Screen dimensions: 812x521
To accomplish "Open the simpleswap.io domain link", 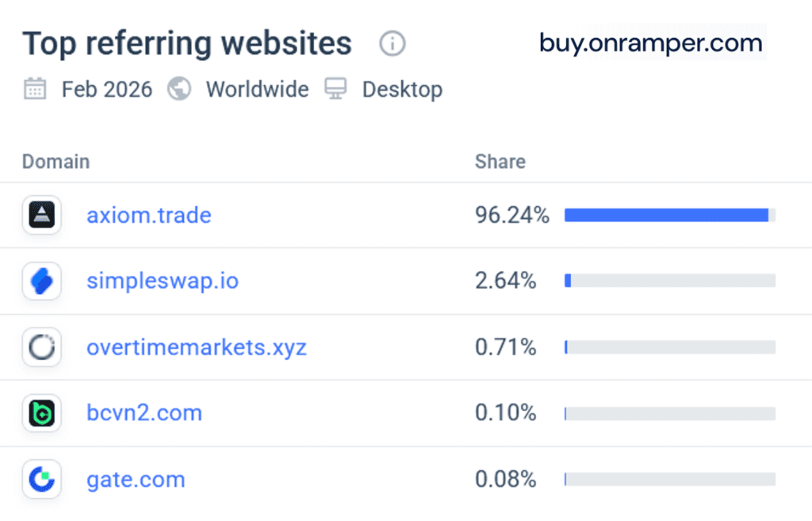I will point(162,281).
